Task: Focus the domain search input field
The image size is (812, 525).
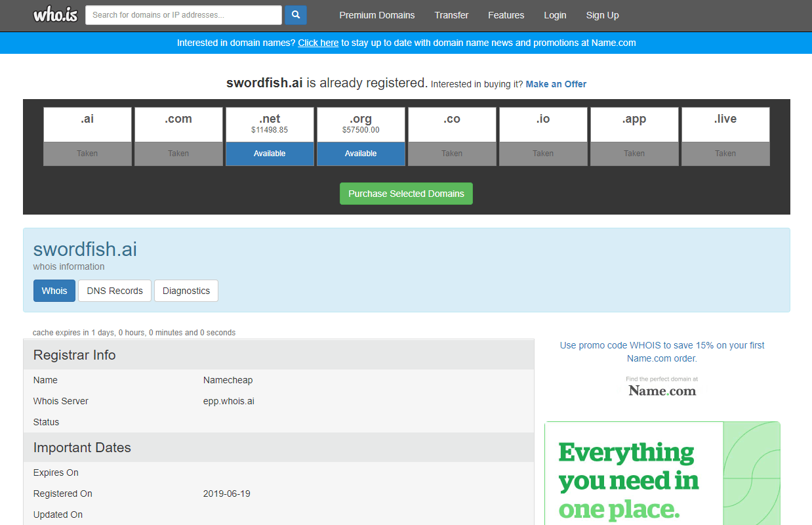Action: (184, 14)
